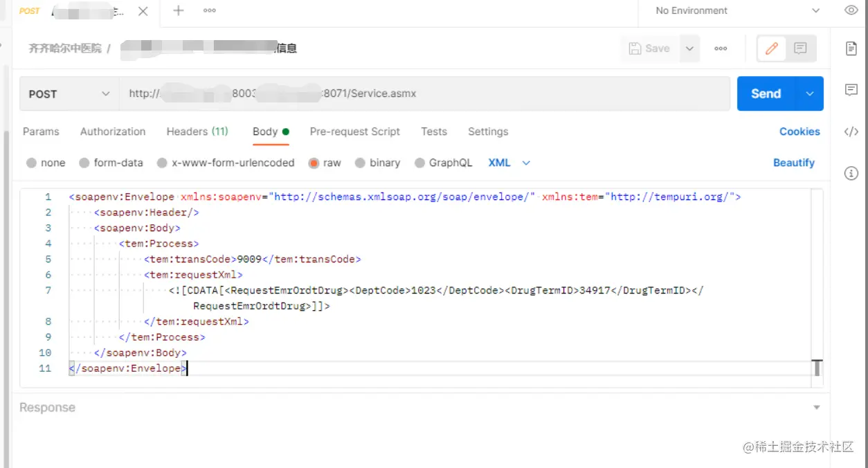Click the closing soapenv:Envelope line
This screenshot has height=468, width=868.
(128, 368)
